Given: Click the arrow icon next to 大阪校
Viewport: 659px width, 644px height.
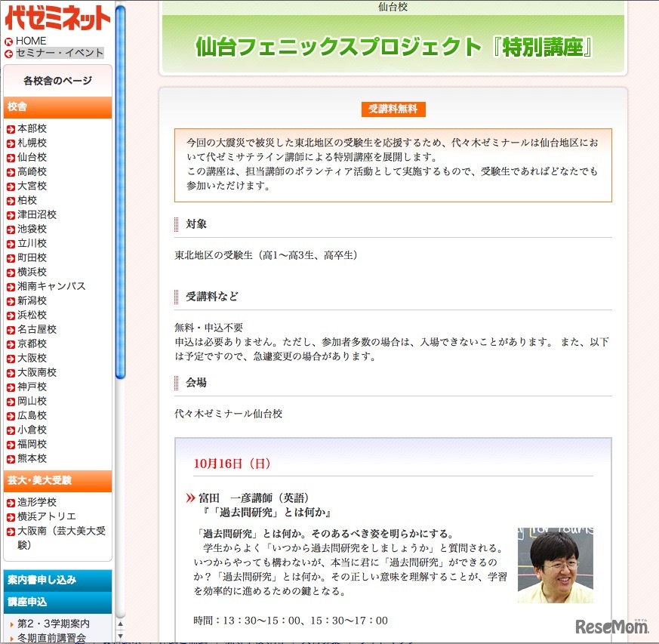Looking at the screenshot, I should click(11, 359).
